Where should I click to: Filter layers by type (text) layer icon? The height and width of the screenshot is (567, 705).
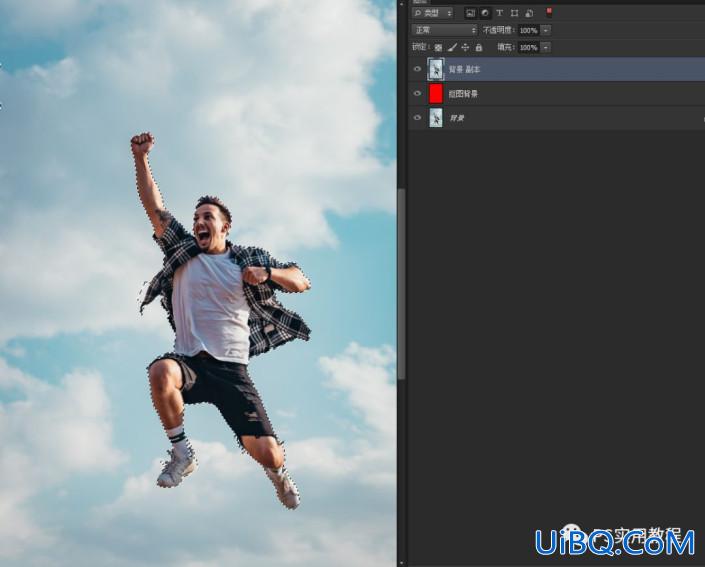tap(500, 13)
